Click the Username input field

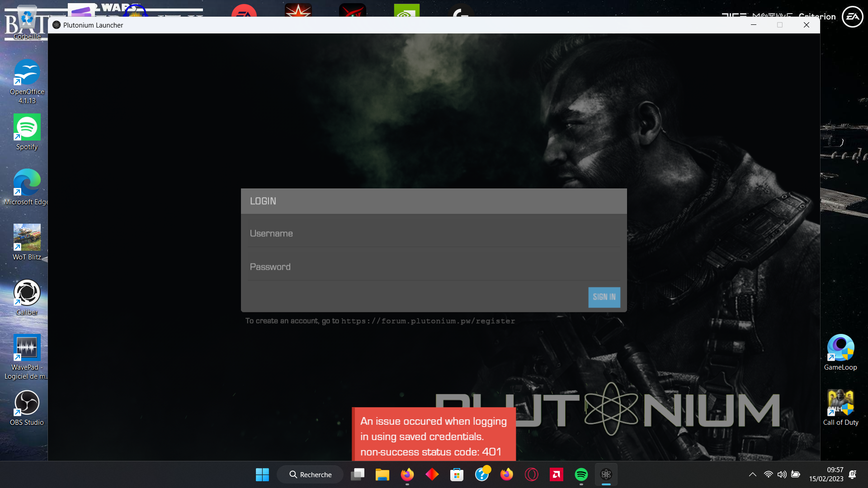434,234
